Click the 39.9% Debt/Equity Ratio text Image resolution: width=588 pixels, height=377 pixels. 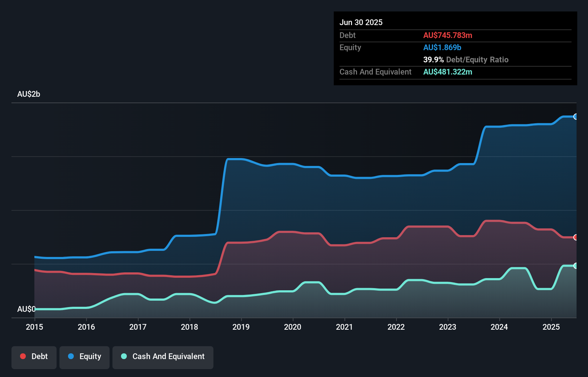[466, 59]
